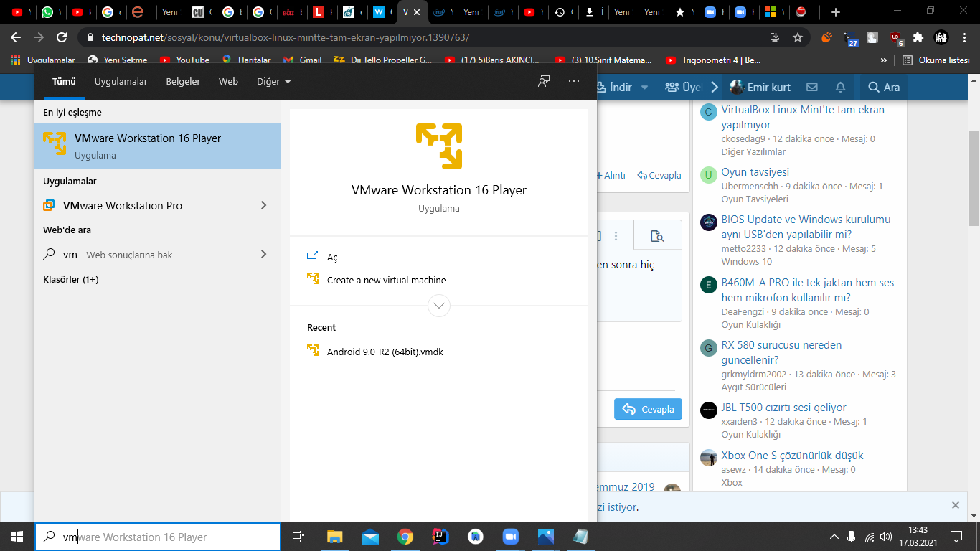Open VMware Workstation 16 Player best match
Image resolution: width=980 pixels, height=551 pixels.
click(x=158, y=146)
